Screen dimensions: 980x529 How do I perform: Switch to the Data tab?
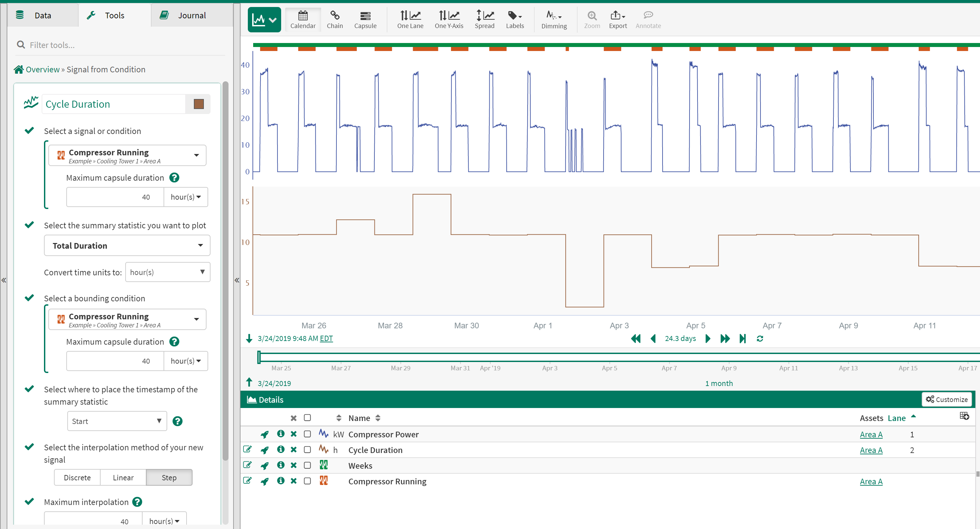click(42, 15)
